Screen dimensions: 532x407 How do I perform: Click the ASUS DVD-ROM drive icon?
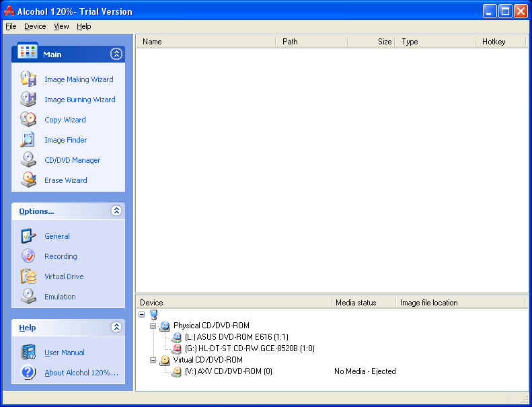coord(176,337)
